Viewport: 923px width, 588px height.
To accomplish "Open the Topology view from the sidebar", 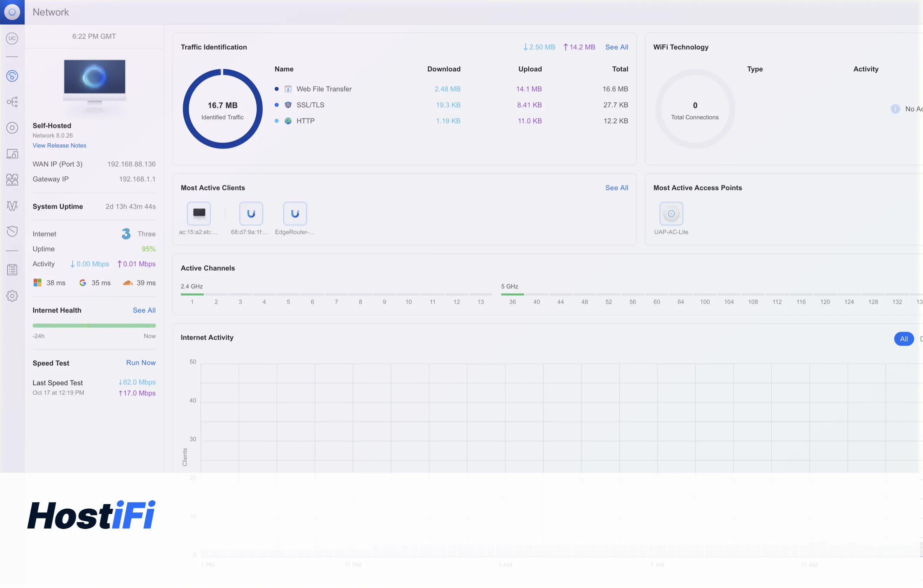I will tap(12, 102).
